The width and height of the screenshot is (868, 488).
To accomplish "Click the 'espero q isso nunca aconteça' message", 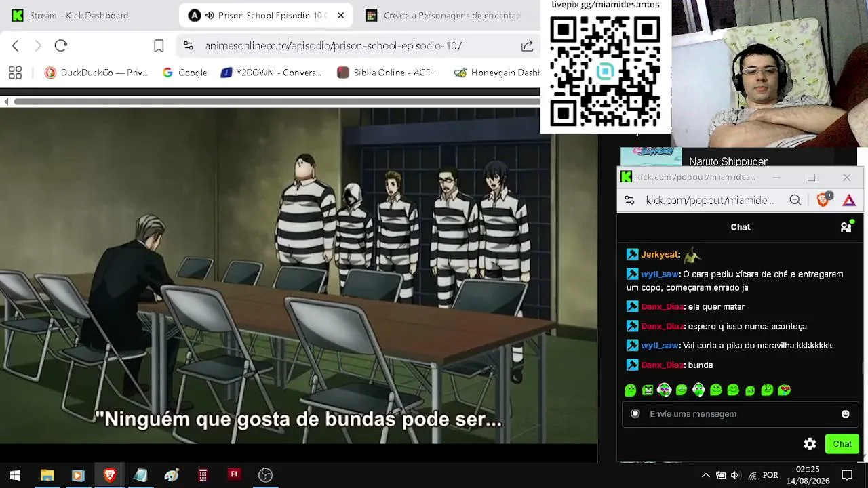I will pyautogui.click(x=747, y=327).
